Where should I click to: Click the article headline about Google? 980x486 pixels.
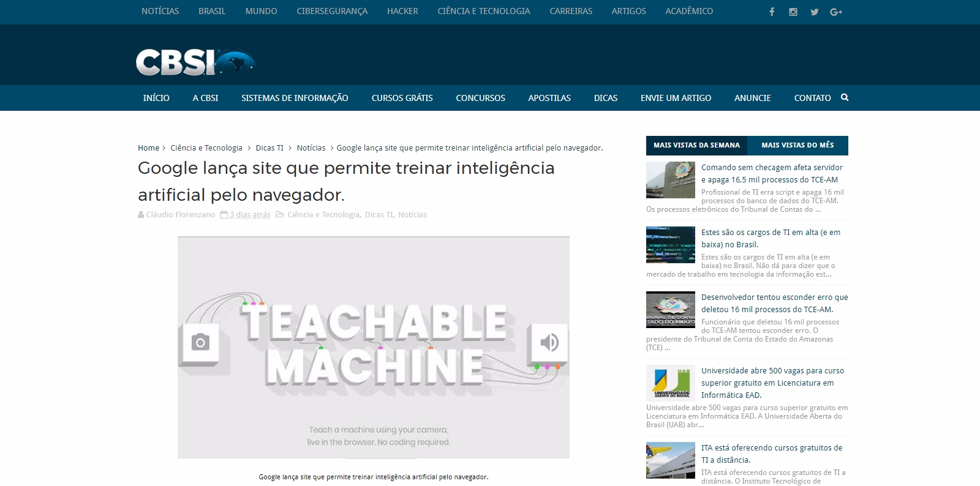tap(346, 181)
